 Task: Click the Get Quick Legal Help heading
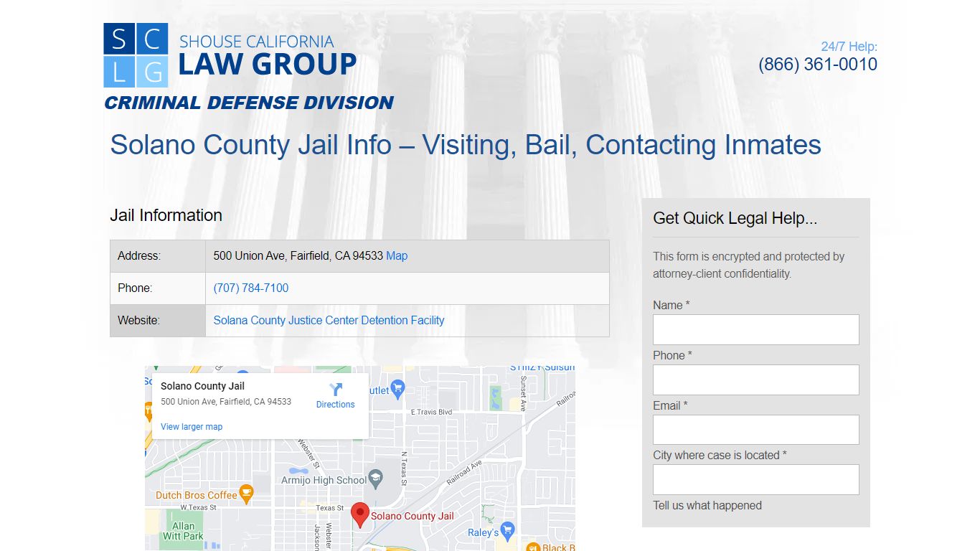pyautogui.click(x=735, y=218)
